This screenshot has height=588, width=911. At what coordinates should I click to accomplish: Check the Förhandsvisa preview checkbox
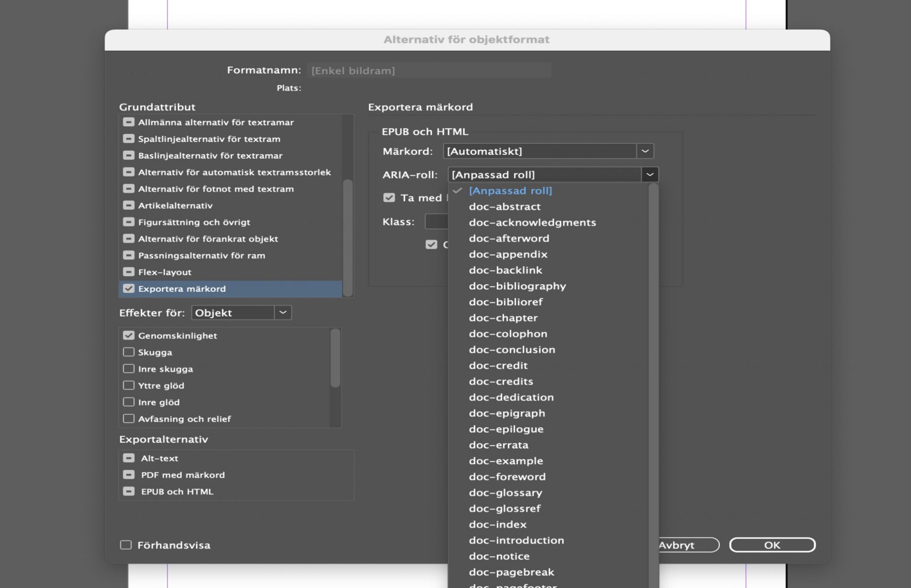126,545
